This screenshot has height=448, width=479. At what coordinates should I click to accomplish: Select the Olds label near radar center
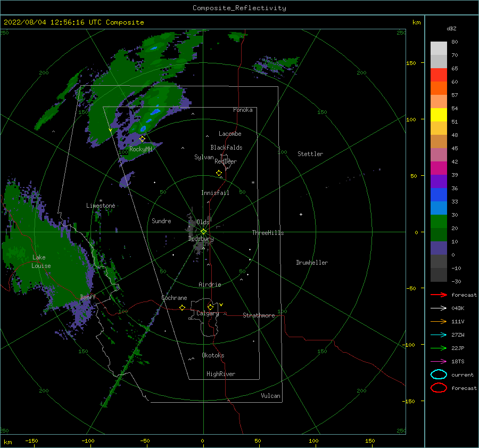203,222
